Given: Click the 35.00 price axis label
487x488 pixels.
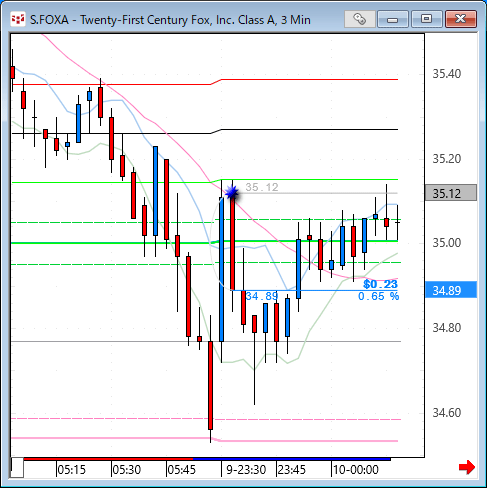Looking at the screenshot, I should tap(447, 243).
